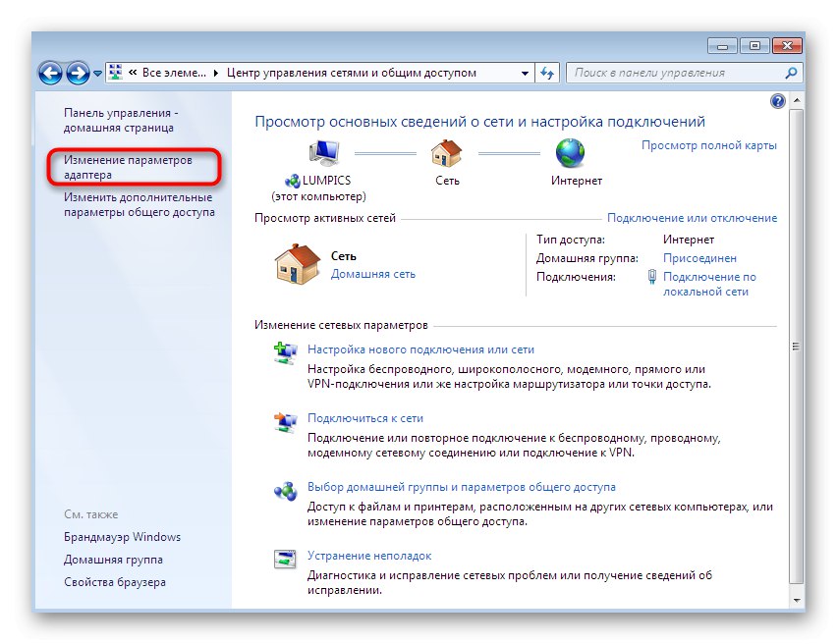The width and height of the screenshot is (837, 644).
Task: Expand breadcrumb arrow after "Все элеме..."
Action: (x=216, y=73)
